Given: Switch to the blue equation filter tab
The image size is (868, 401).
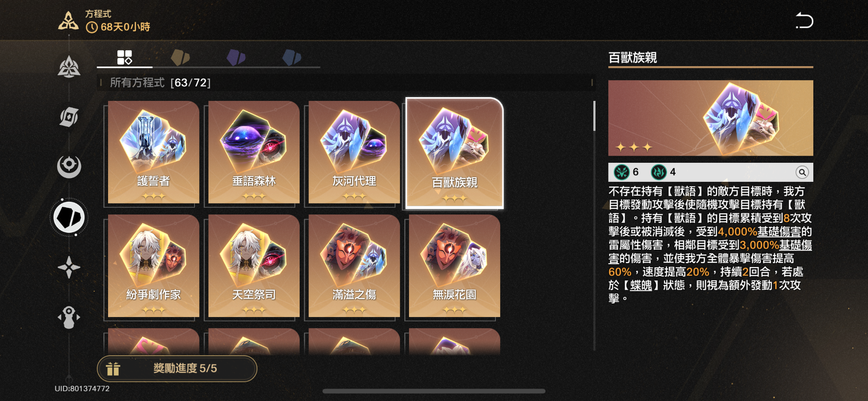Looking at the screenshot, I should click(x=292, y=58).
